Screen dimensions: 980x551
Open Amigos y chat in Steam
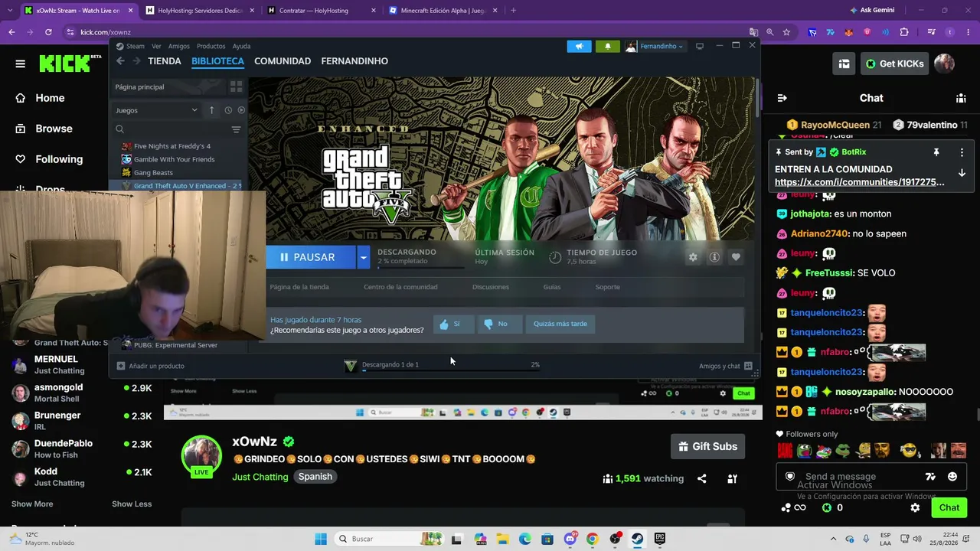725,366
